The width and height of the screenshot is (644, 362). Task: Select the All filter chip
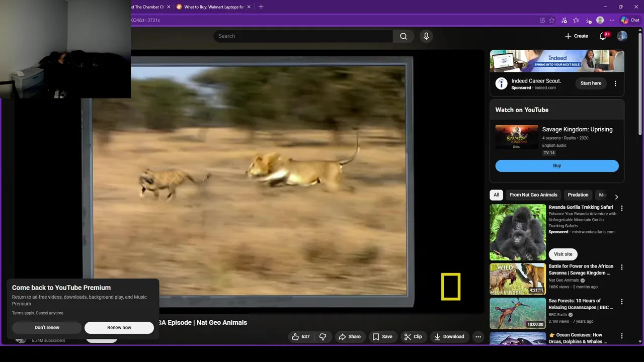497,195
